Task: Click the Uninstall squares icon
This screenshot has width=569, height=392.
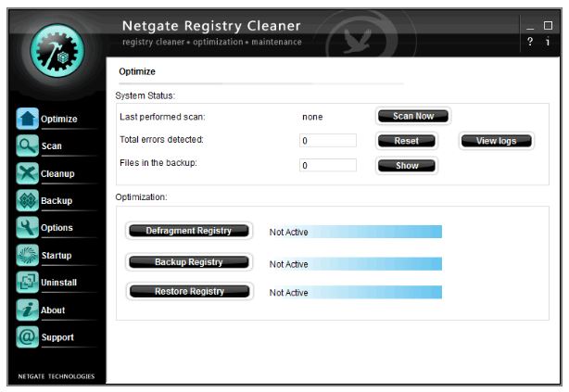Action: (x=27, y=283)
